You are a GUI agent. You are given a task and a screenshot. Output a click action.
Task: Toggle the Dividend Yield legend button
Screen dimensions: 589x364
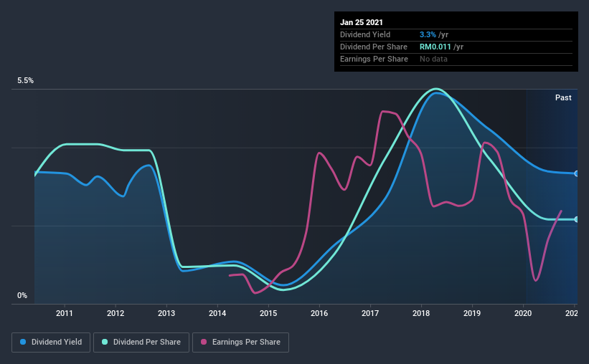pos(51,343)
